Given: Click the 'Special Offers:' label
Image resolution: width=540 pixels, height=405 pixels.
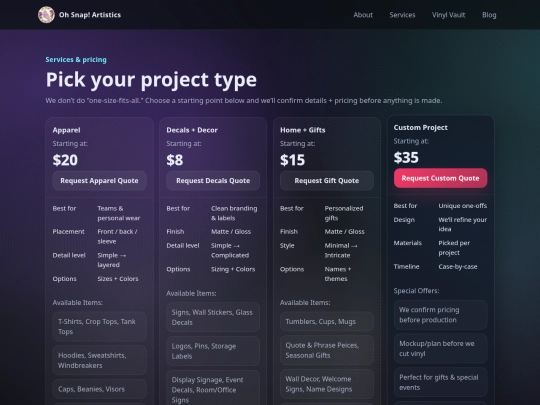Looking at the screenshot, I should (416, 291).
